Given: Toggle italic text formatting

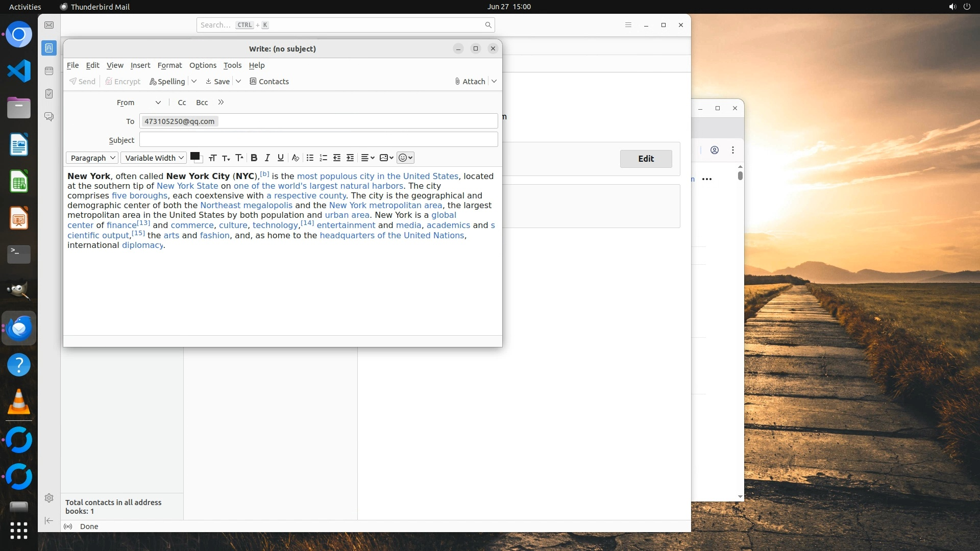Looking at the screenshot, I should 267,158.
